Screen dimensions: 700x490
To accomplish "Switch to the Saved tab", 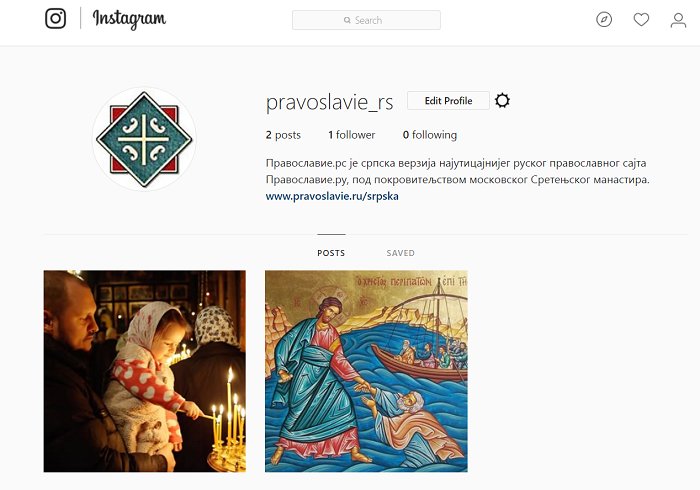I will [400, 253].
